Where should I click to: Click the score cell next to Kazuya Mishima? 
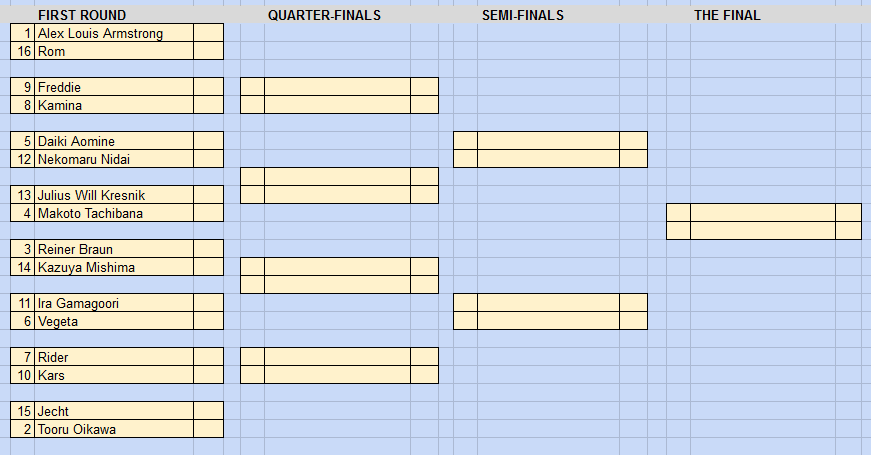(x=208, y=267)
